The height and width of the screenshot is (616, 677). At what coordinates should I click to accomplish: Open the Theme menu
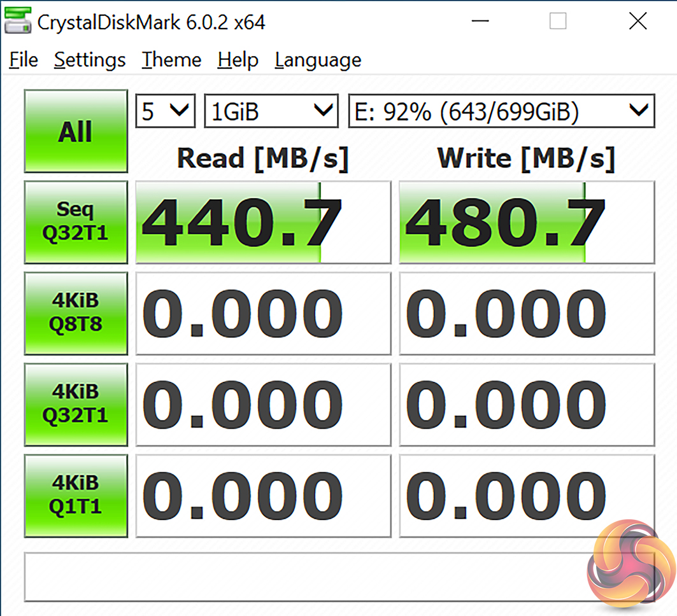tap(171, 60)
